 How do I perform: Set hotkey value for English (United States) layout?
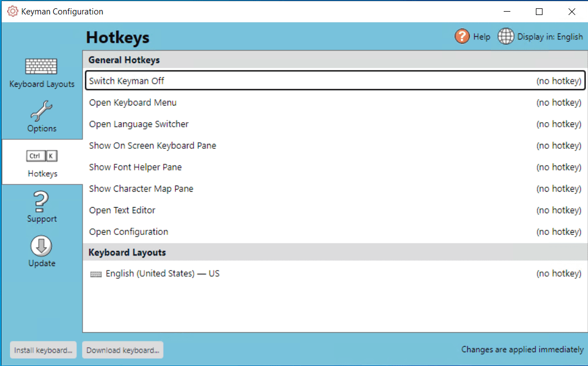coord(559,273)
